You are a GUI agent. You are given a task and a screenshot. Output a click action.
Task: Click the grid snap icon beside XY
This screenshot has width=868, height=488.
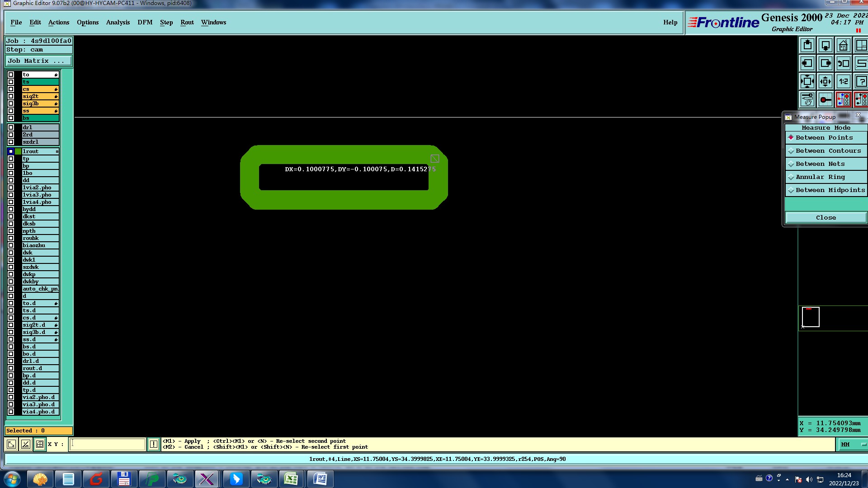tap(40, 445)
